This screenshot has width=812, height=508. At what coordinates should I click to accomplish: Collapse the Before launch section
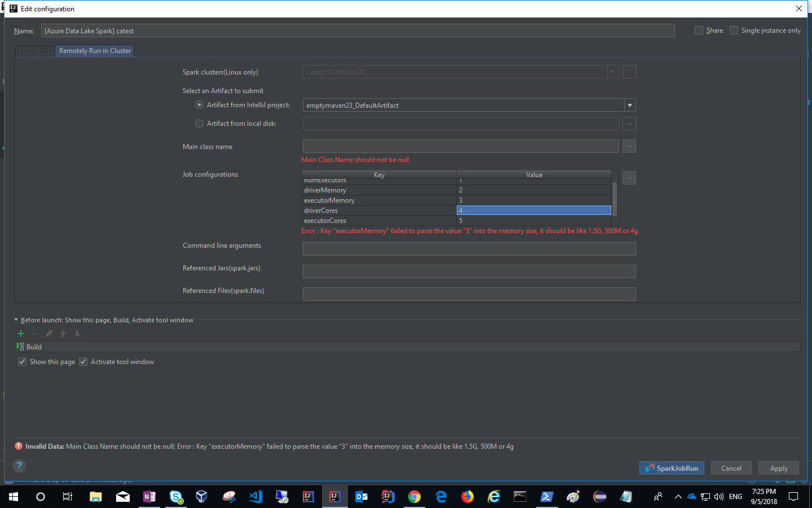coord(15,319)
